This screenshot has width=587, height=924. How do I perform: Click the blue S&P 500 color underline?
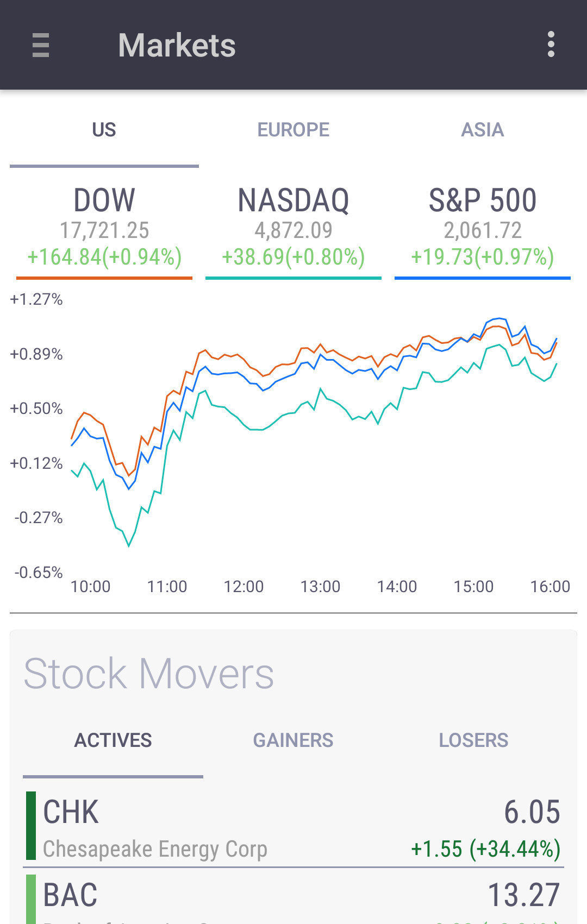[483, 278]
